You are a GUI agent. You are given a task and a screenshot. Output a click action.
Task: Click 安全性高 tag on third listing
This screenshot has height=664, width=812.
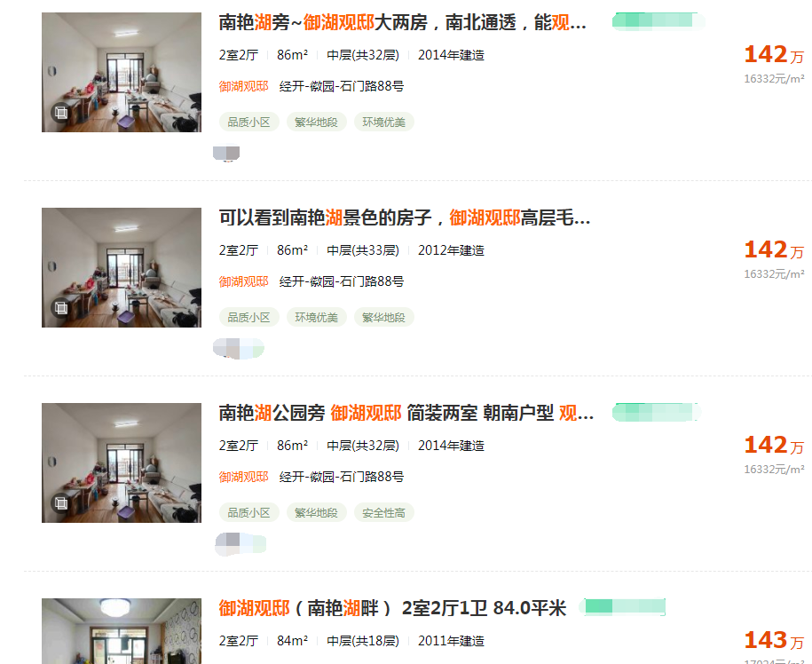click(x=383, y=513)
